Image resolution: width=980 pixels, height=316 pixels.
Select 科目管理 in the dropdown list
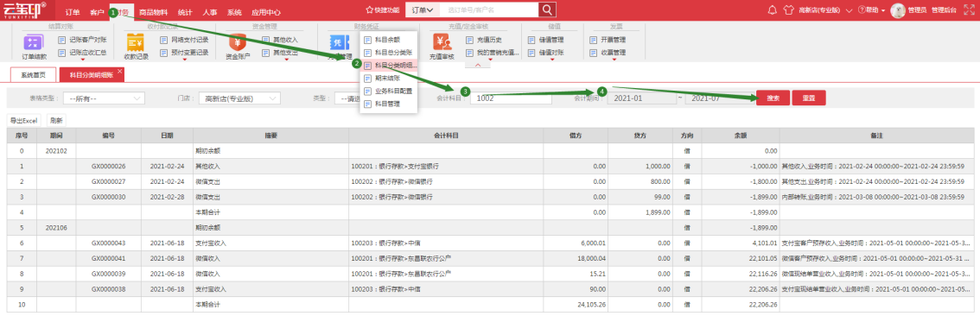[x=388, y=104]
